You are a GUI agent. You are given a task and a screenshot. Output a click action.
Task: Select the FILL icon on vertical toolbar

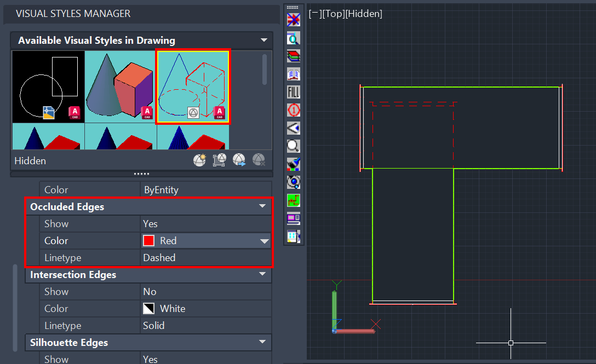293,92
